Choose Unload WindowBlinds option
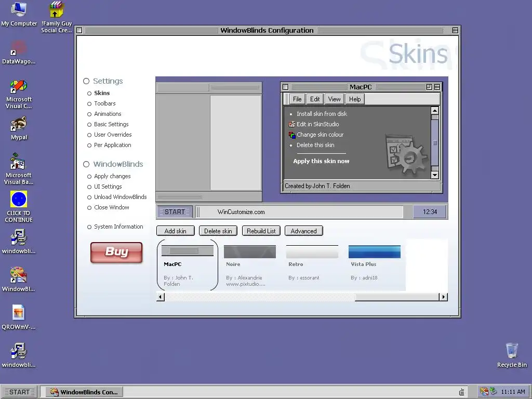 [x=117, y=197]
